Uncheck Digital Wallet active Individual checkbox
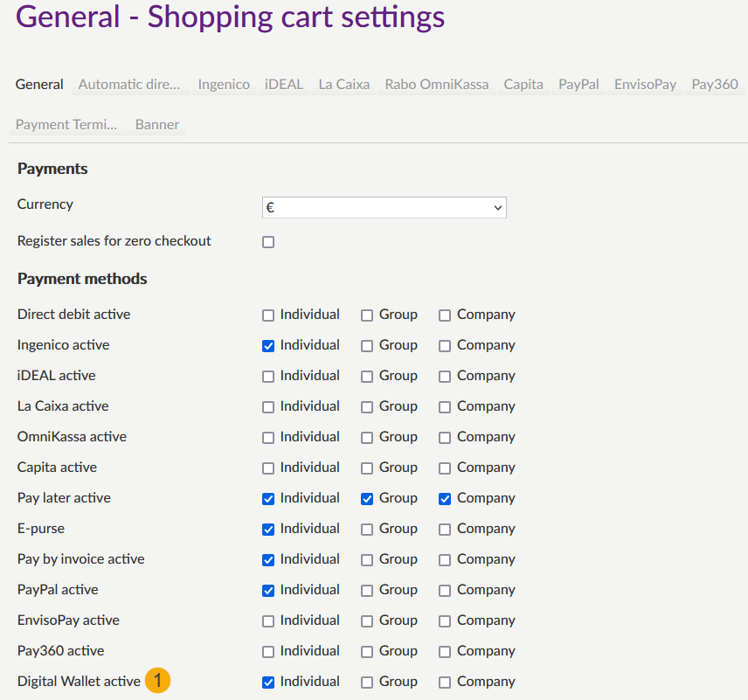 tap(268, 683)
